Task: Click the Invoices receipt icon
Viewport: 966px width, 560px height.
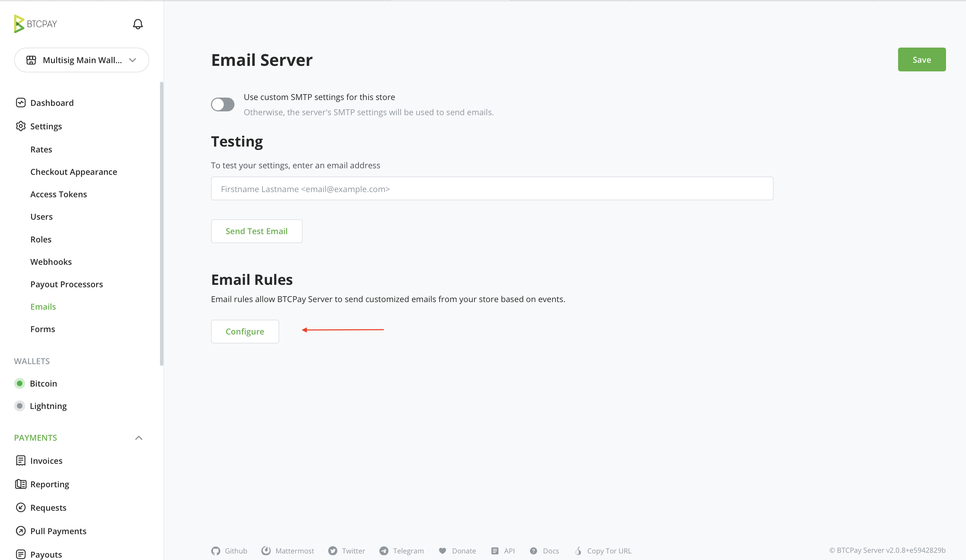Action: click(x=21, y=460)
